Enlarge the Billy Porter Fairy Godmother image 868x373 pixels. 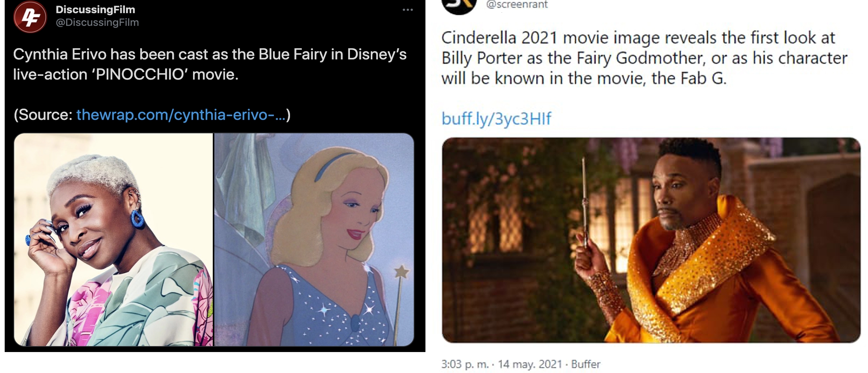click(651, 240)
